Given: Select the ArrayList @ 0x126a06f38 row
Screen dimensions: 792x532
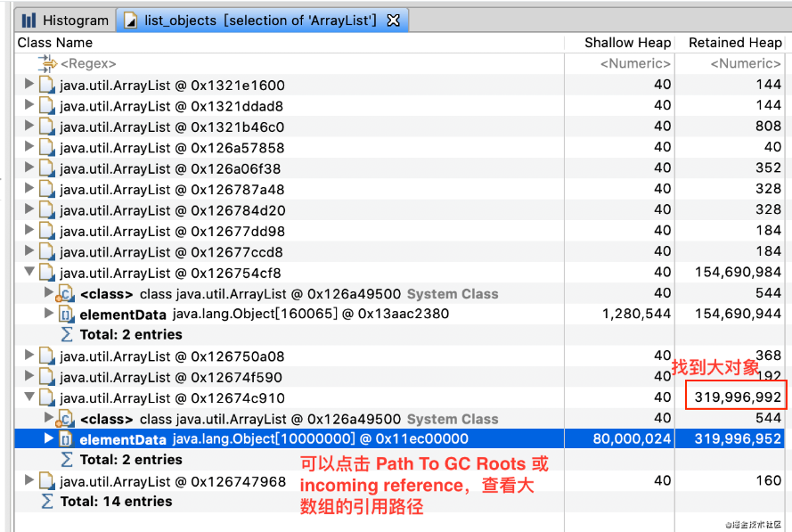Looking at the screenshot, I should 170,168.
